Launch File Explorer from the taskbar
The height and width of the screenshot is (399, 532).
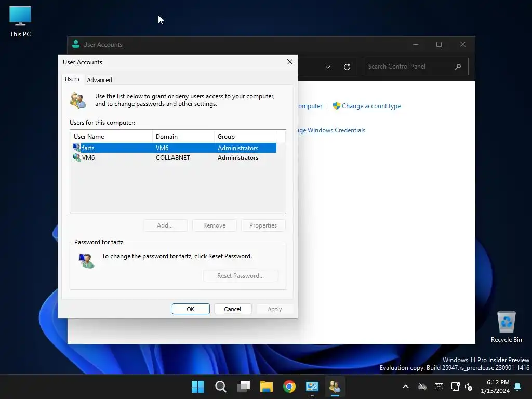point(267,387)
